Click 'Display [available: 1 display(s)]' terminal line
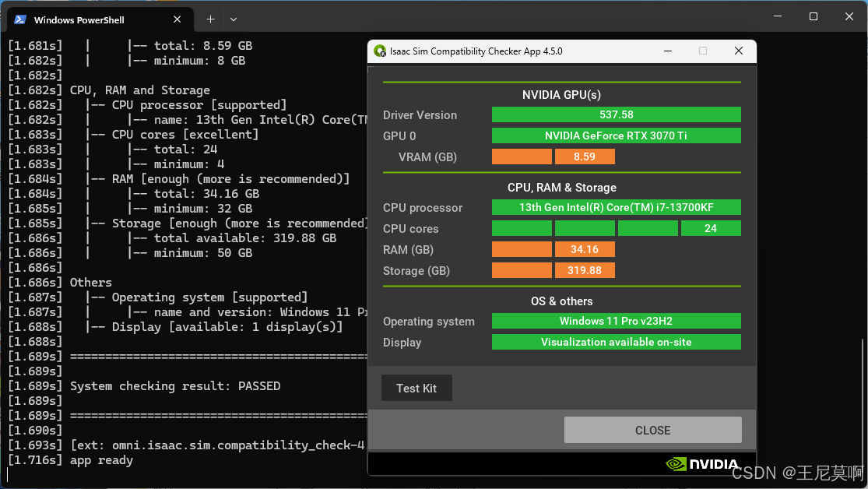 pos(227,327)
